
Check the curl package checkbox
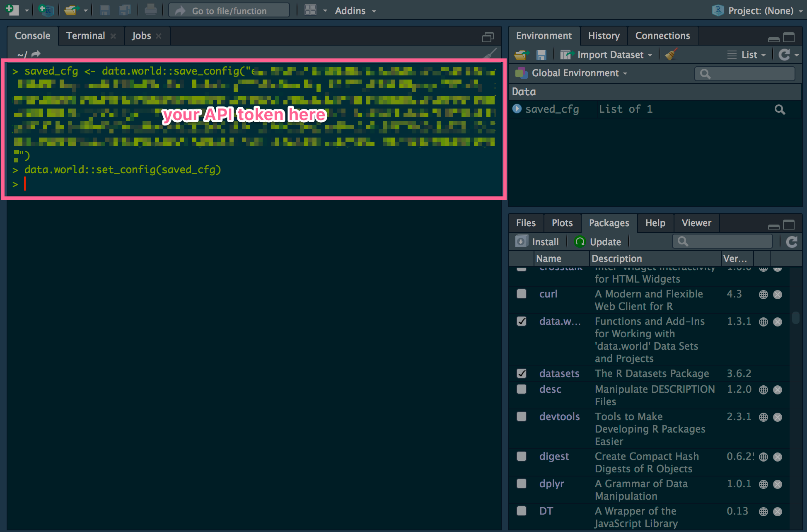(521, 294)
